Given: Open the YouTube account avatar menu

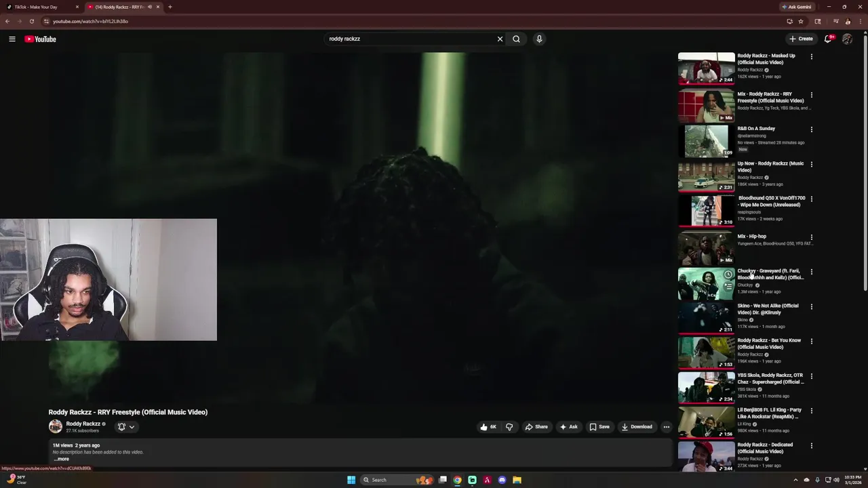Looking at the screenshot, I should click(x=847, y=39).
